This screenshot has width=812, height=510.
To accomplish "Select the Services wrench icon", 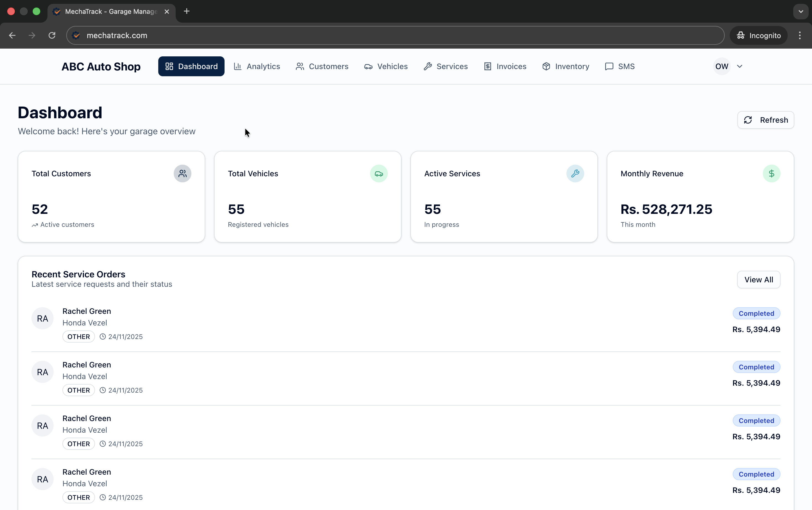I will pyautogui.click(x=428, y=66).
